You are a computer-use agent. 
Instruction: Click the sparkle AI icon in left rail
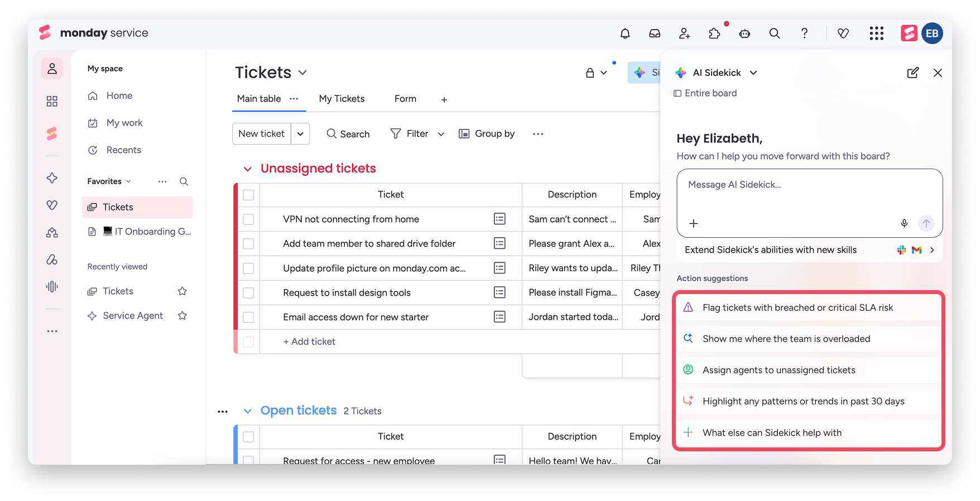[52, 178]
